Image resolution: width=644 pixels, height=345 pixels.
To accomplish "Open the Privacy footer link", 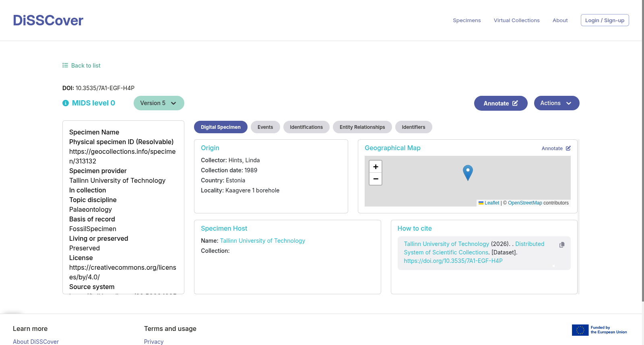I will pos(154,341).
